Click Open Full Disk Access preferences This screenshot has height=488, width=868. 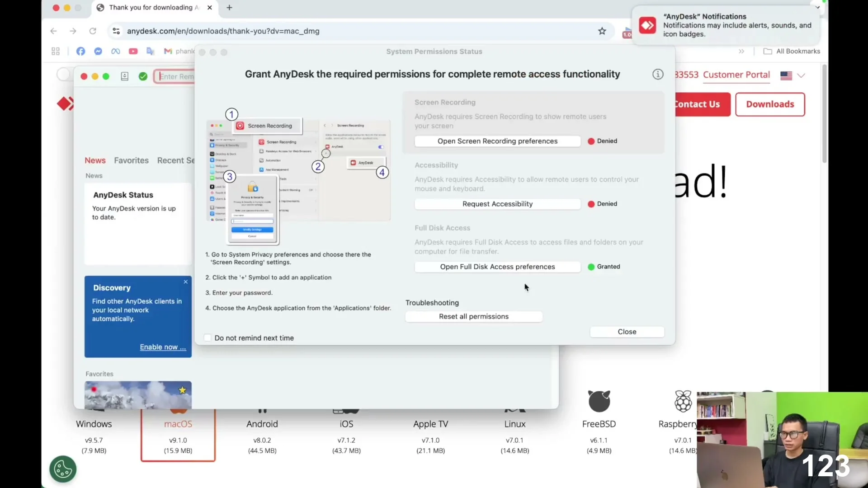pyautogui.click(x=497, y=267)
